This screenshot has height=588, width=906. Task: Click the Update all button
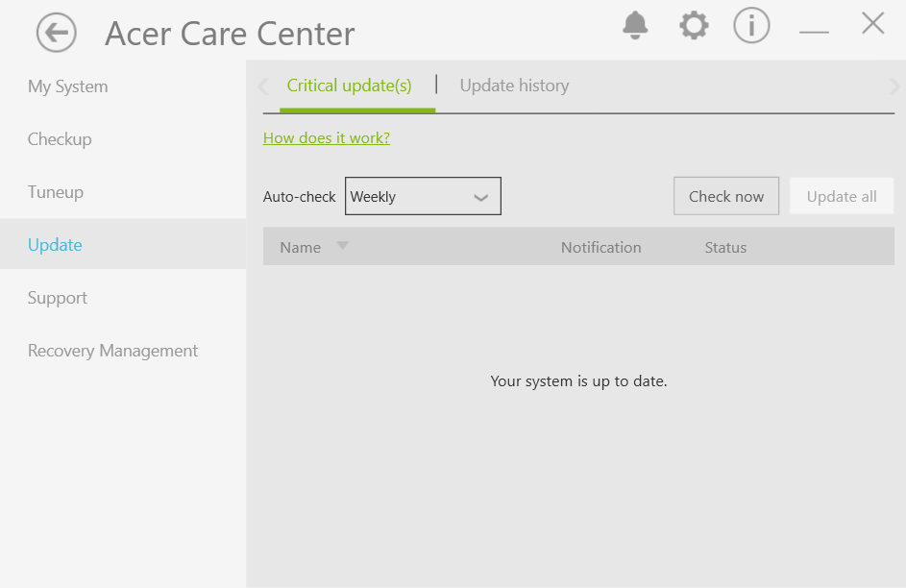[842, 195]
